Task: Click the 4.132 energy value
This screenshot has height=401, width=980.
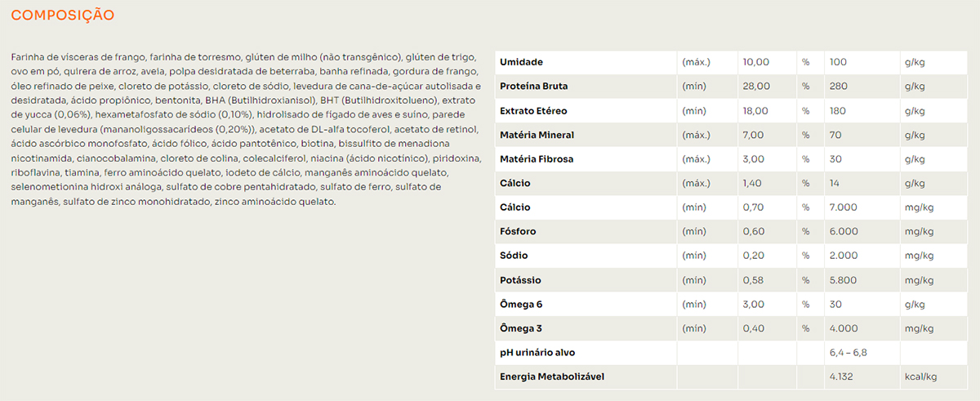Action: click(841, 377)
